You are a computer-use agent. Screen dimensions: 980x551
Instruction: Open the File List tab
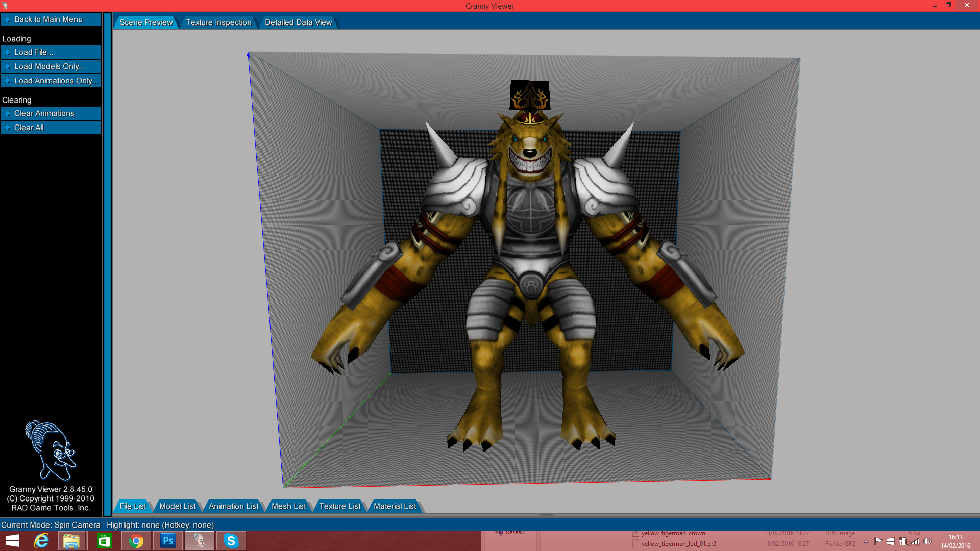(x=133, y=506)
